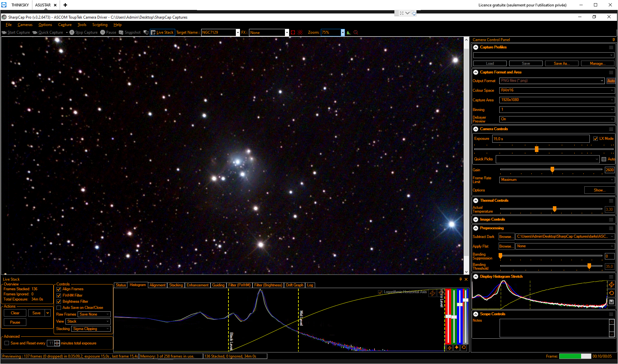Open the Capture Area dropdown
This screenshot has height=364, width=618.
pos(557,100)
